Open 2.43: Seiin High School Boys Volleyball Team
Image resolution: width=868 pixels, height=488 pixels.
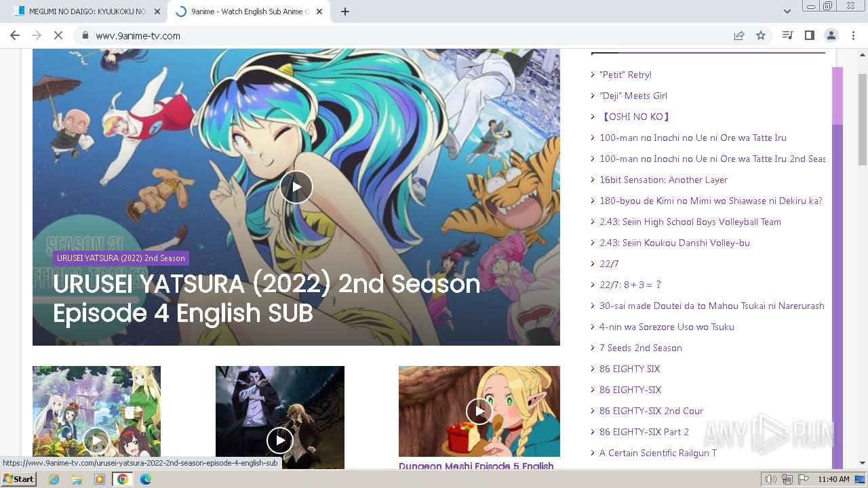pyautogui.click(x=690, y=222)
